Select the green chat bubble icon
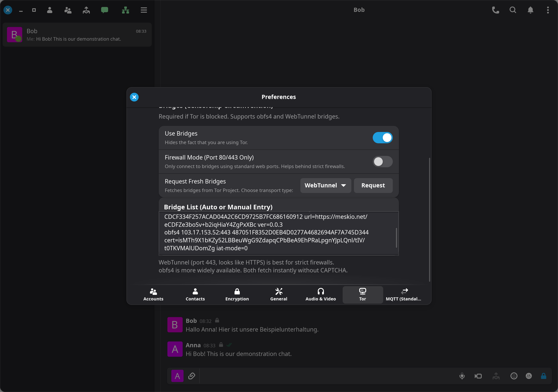Viewport: 558px width, 392px height. 104,10
